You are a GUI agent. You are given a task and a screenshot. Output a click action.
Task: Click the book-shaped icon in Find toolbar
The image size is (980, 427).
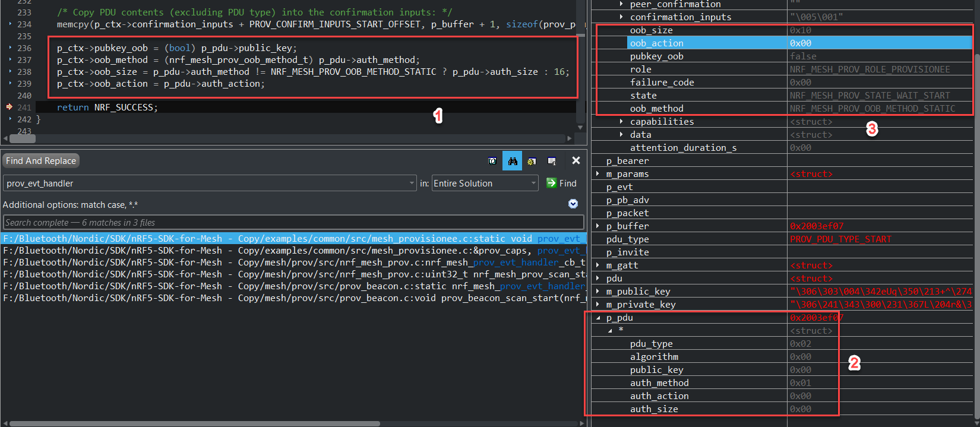point(492,161)
